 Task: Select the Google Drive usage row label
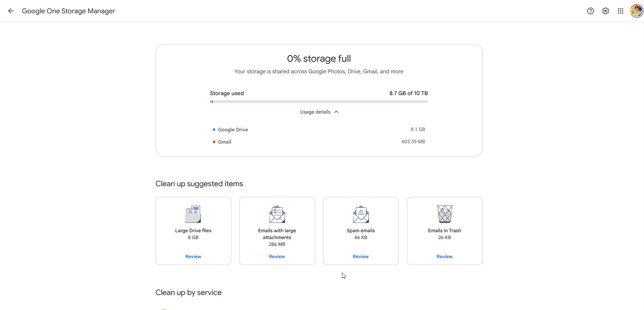point(233,130)
